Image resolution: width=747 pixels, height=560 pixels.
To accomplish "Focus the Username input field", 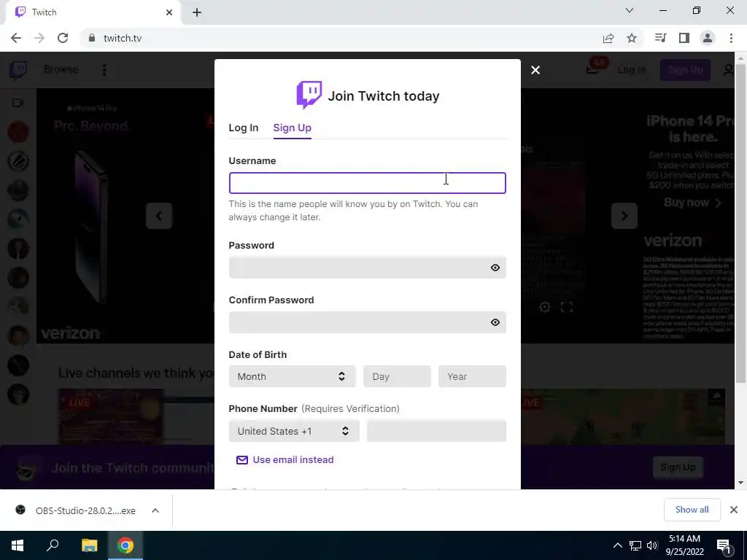I will pyautogui.click(x=368, y=183).
